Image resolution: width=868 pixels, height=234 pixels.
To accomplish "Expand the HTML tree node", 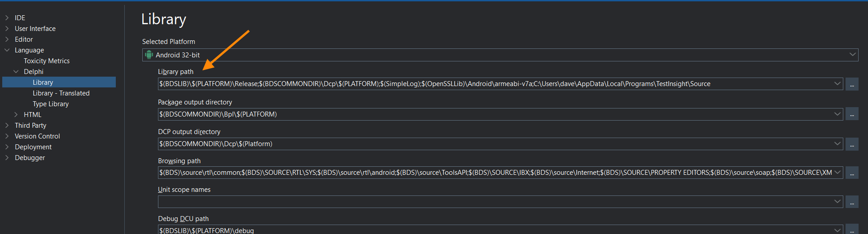I will [16, 115].
